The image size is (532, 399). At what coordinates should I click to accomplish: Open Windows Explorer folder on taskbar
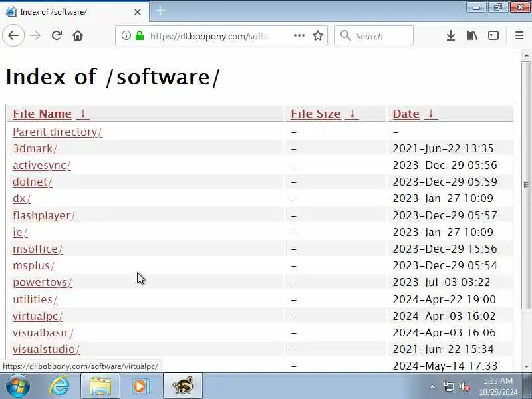coord(100,386)
